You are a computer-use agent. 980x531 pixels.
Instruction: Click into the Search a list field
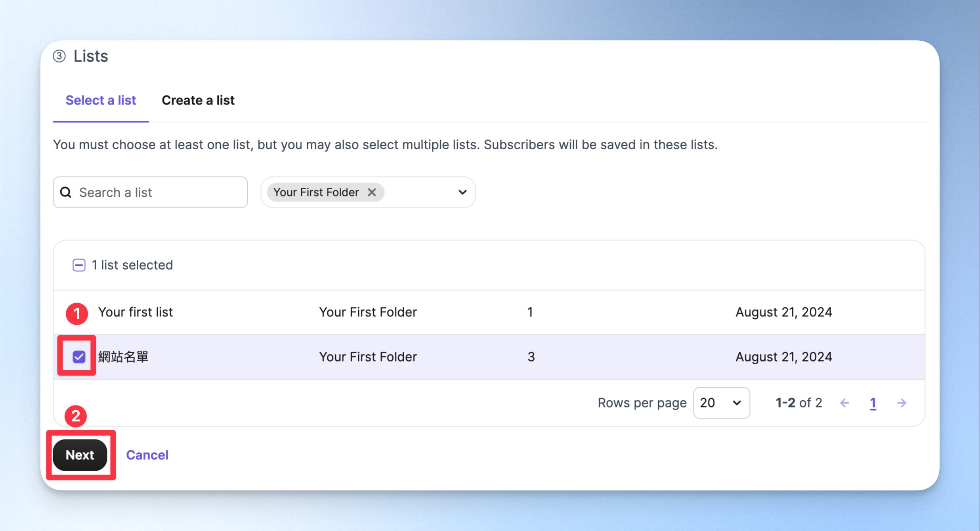(x=150, y=192)
